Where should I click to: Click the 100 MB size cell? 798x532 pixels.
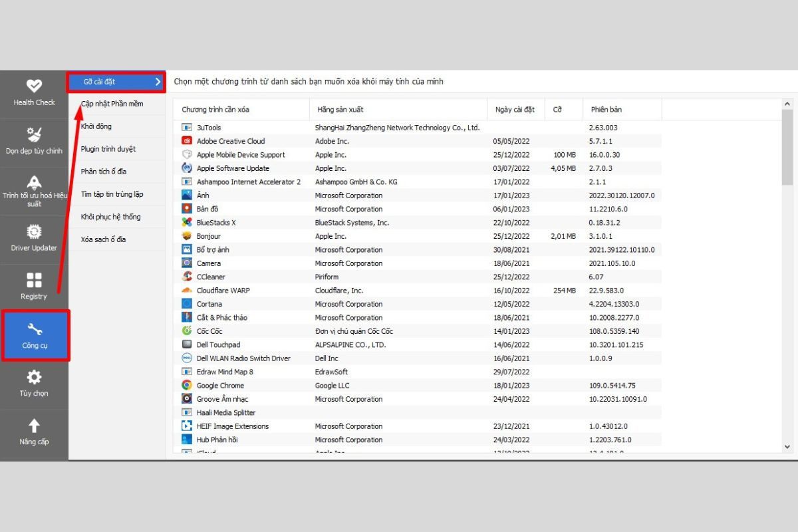click(564, 154)
